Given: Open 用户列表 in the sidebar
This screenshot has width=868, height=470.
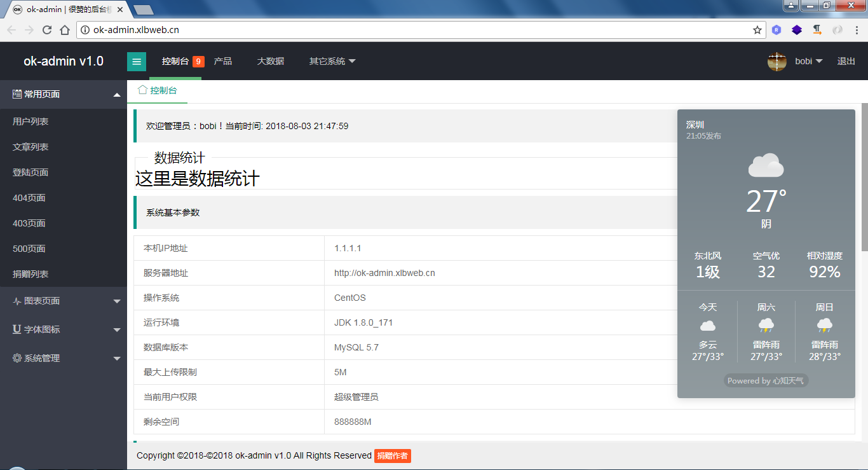Looking at the screenshot, I should (31, 121).
